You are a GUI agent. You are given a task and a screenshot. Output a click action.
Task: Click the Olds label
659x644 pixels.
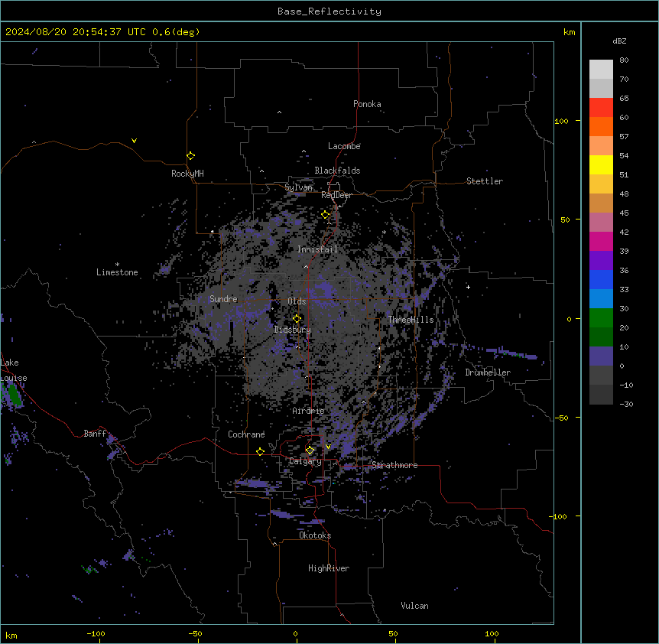[x=297, y=301]
